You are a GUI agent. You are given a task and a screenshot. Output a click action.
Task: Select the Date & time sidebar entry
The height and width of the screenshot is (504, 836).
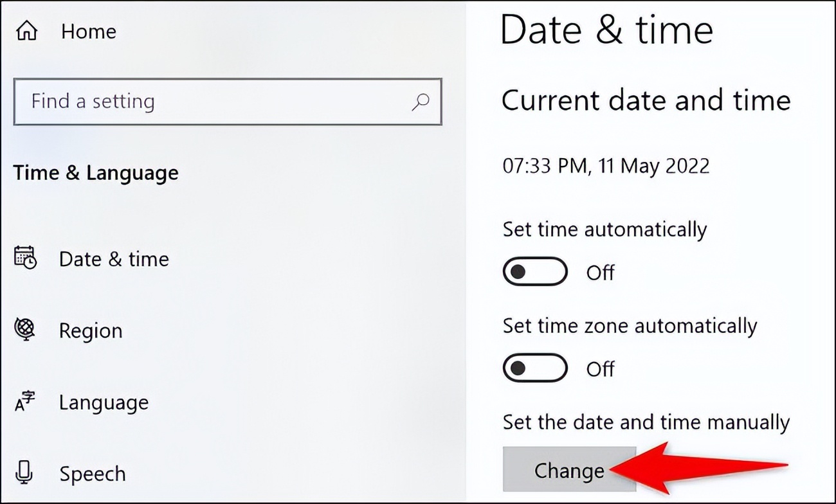point(114,258)
